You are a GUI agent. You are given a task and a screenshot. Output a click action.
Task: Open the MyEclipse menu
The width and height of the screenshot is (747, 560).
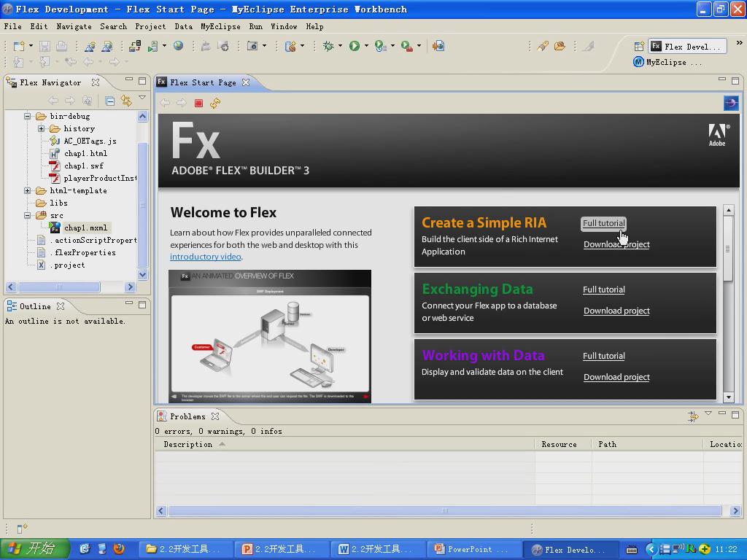(220, 26)
